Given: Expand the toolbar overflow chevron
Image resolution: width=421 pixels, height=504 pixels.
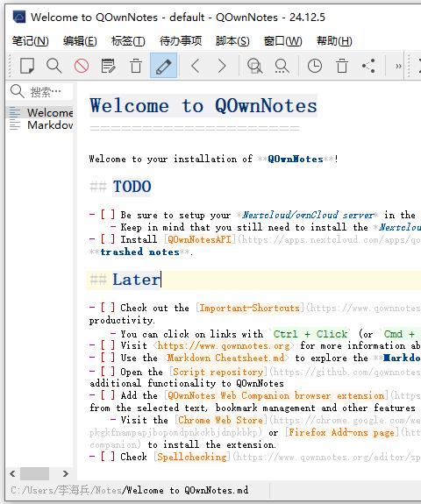Looking at the screenshot, I should pyautogui.click(x=398, y=67).
